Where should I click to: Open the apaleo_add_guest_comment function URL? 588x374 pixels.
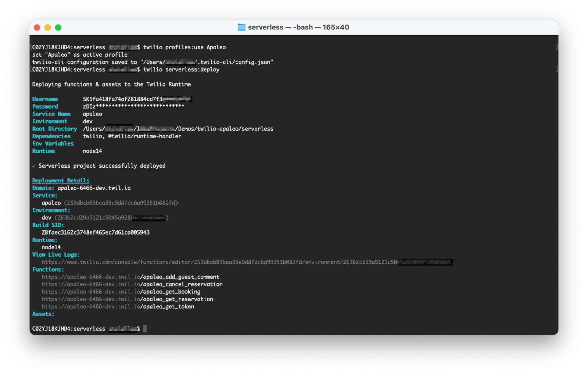coord(130,277)
